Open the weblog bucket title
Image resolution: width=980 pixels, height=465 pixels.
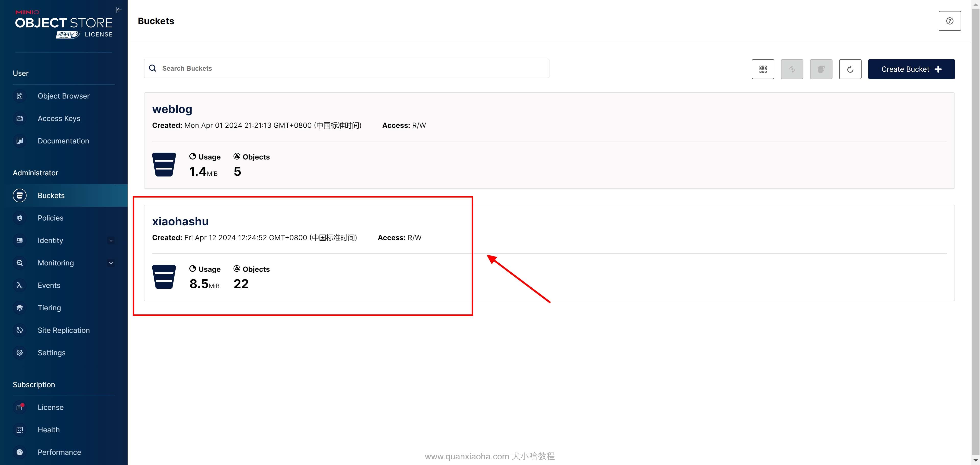click(x=172, y=109)
